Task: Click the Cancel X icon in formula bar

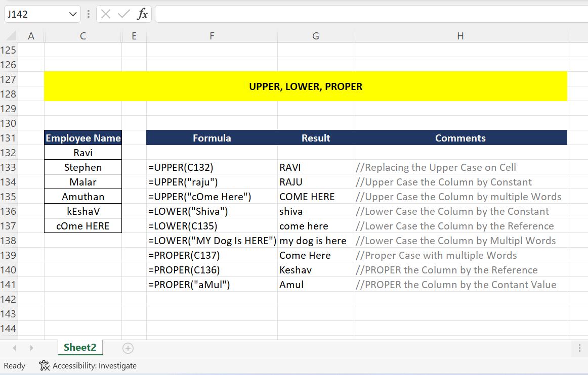Action: (106, 14)
